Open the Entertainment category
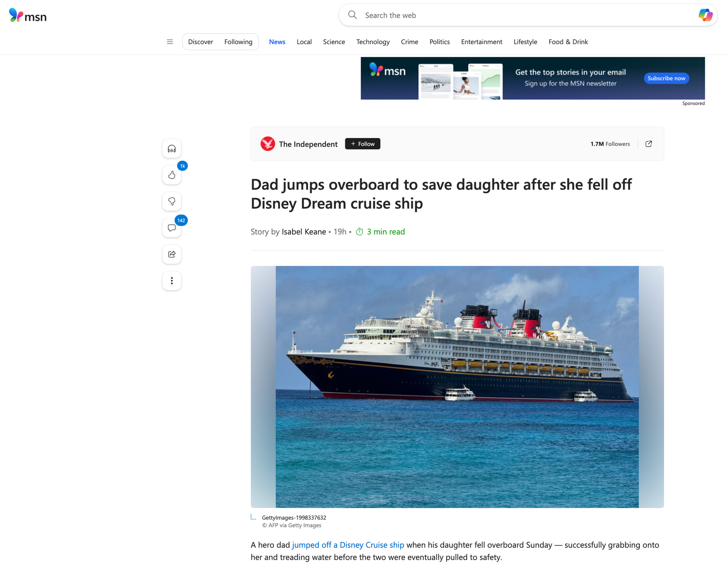728x571 pixels. click(482, 42)
